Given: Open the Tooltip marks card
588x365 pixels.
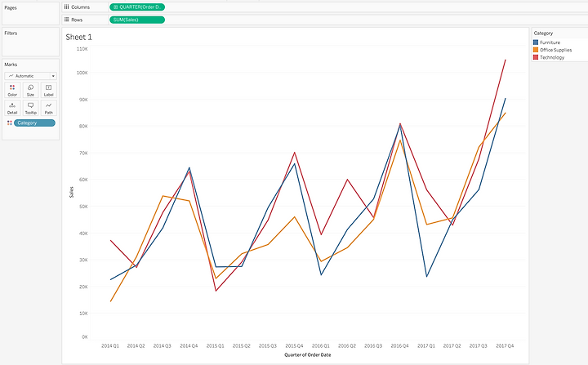Looking at the screenshot, I should (30, 108).
